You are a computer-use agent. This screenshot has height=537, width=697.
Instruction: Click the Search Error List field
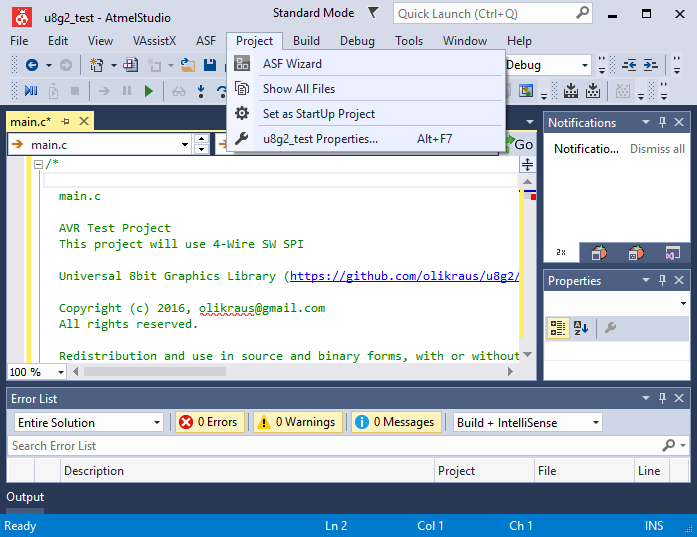pyautogui.click(x=330, y=445)
